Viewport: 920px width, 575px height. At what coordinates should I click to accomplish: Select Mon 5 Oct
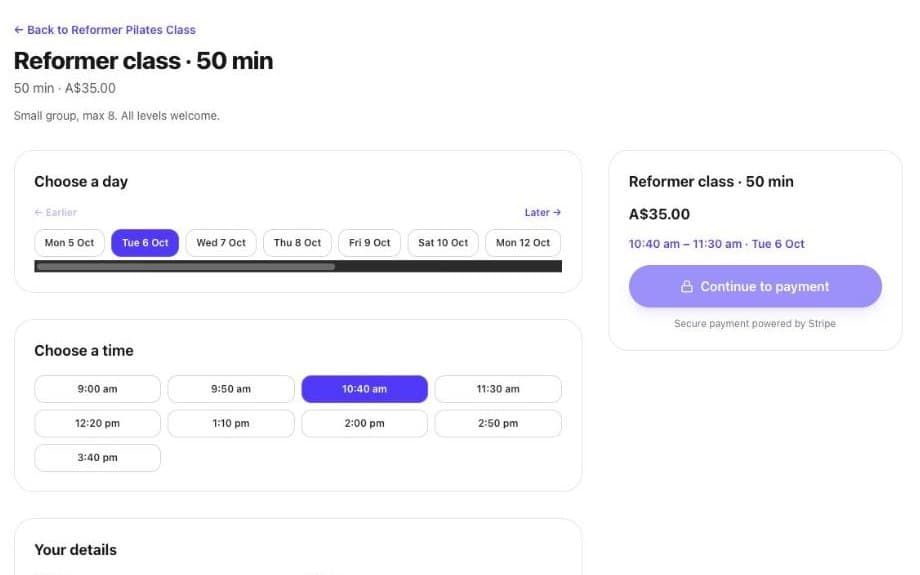click(x=69, y=243)
